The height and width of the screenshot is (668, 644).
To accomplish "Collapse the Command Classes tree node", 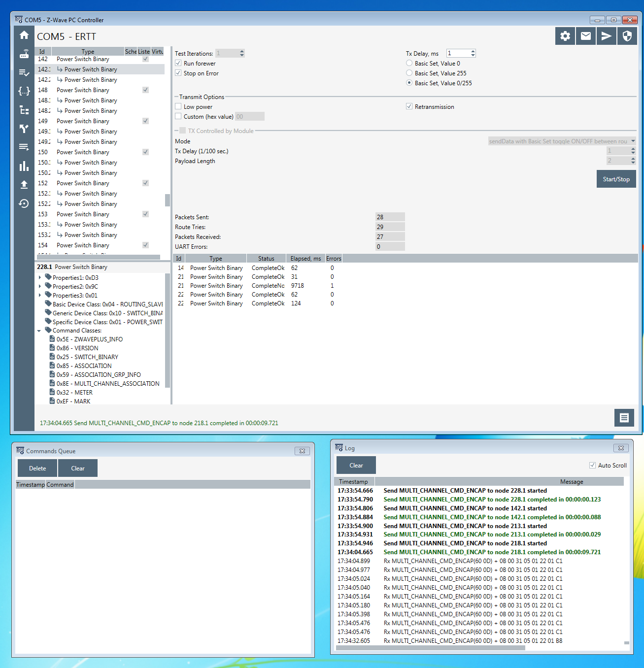I will [39, 331].
